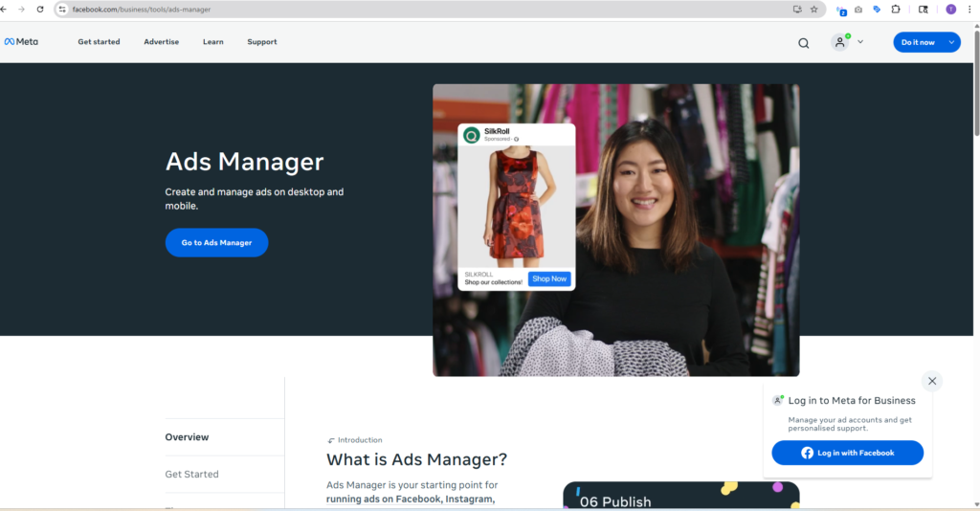Click the red dress image in the ad
This screenshot has height=511, width=980.
click(x=516, y=207)
